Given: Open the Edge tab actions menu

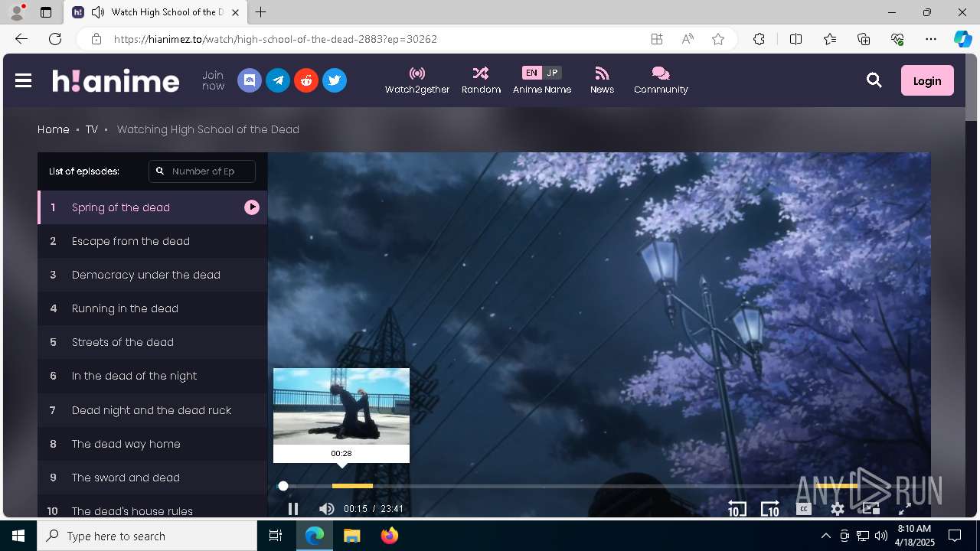Looking at the screenshot, I should click(46, 12).
